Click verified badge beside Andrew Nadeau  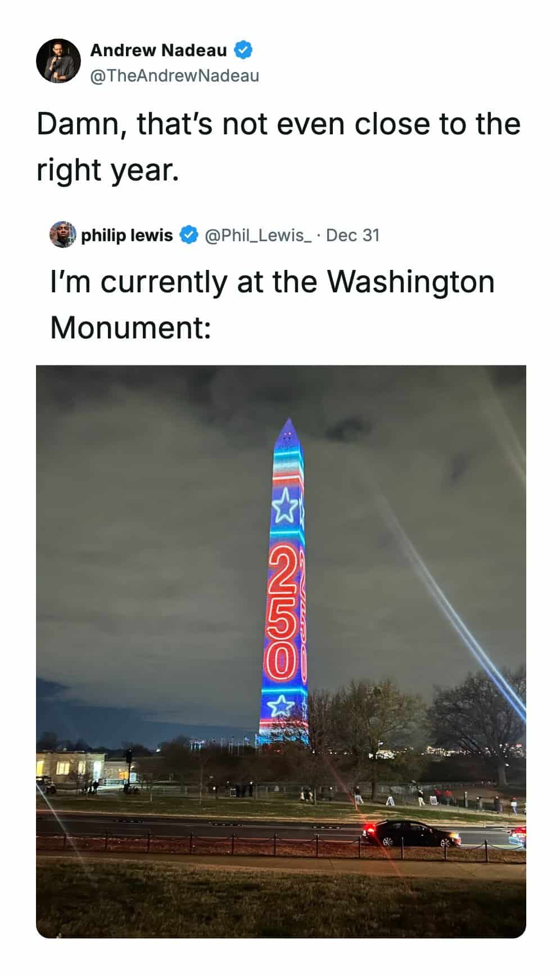tap(243, 50)
